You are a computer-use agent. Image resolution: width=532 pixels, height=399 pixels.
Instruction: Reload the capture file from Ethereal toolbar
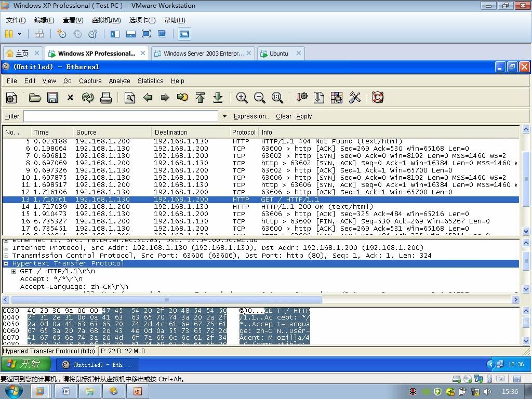(x=87, y=98)
